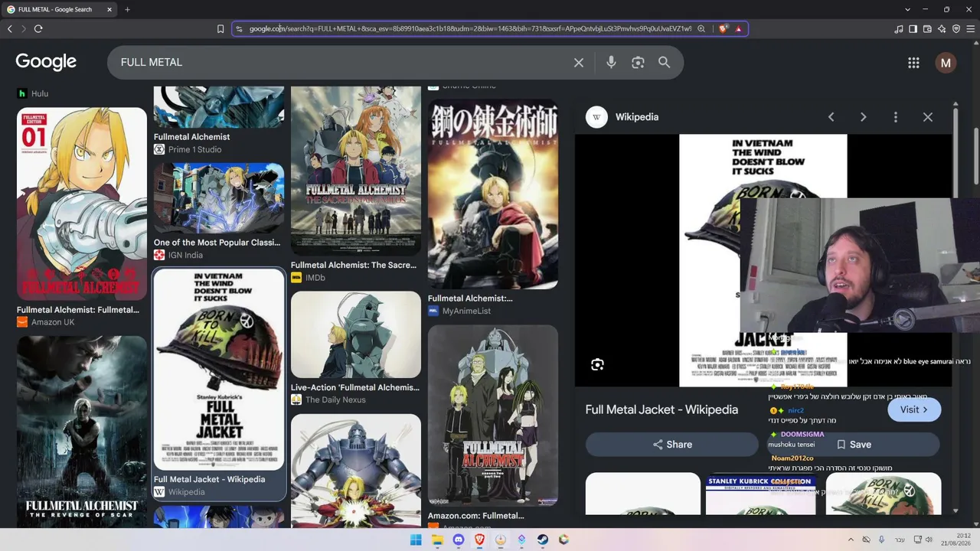The height and width of the screenshot is (551, 980).
Task: Show hidden system tray icons
Action: (851, 540)
